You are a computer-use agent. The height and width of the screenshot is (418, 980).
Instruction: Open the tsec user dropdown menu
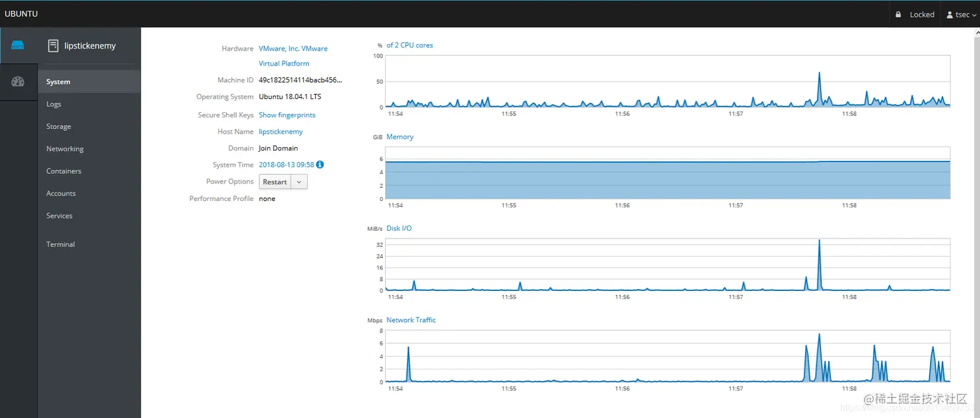(x=962, y=14)
